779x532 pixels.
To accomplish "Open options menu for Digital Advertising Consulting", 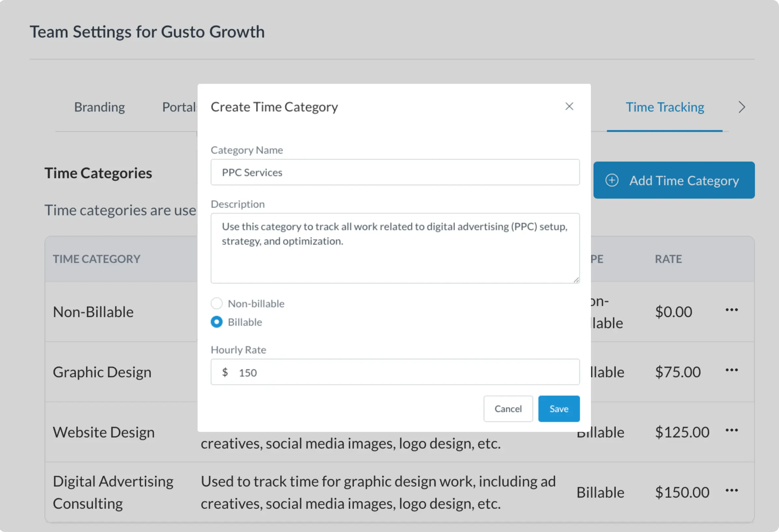I will [x=731, y=490].
